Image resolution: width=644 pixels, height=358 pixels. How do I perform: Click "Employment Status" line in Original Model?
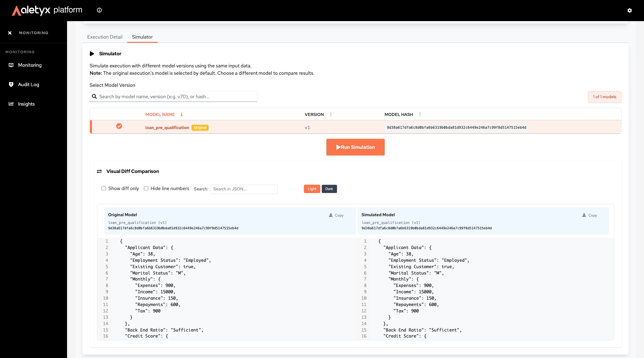[x=170, y=260]
